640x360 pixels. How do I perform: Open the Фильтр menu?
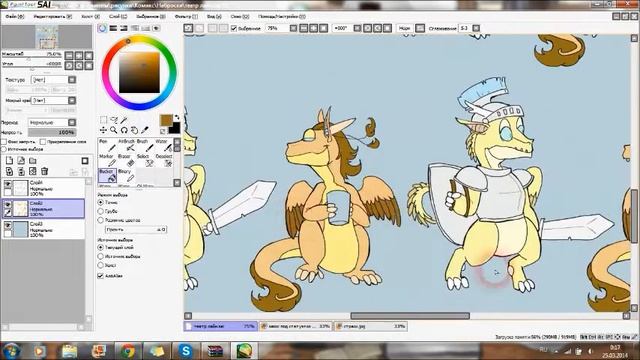(x=186, y=17)
